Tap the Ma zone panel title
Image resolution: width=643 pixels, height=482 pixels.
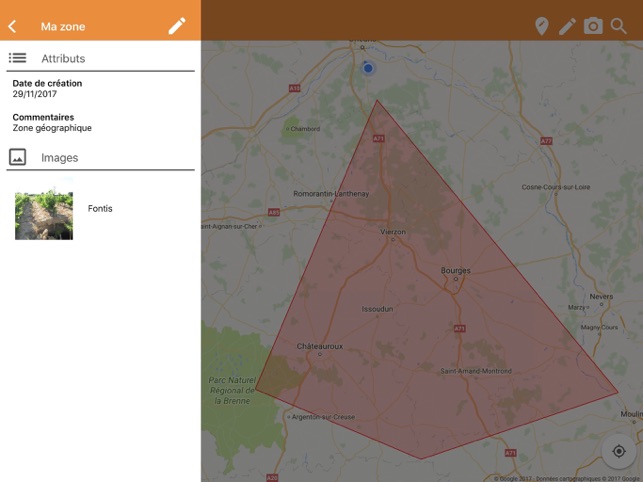point(63,27)
